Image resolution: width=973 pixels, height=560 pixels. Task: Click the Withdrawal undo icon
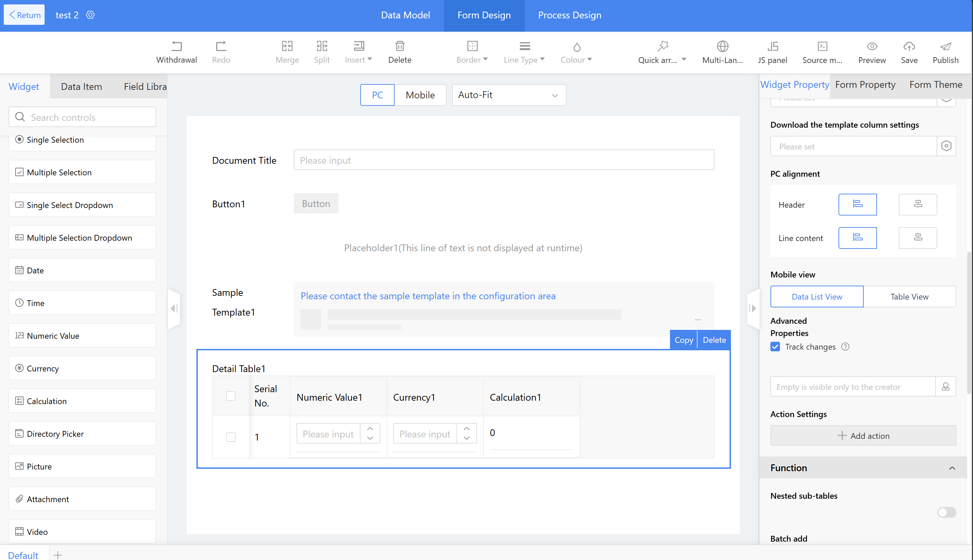pos(177,46)
